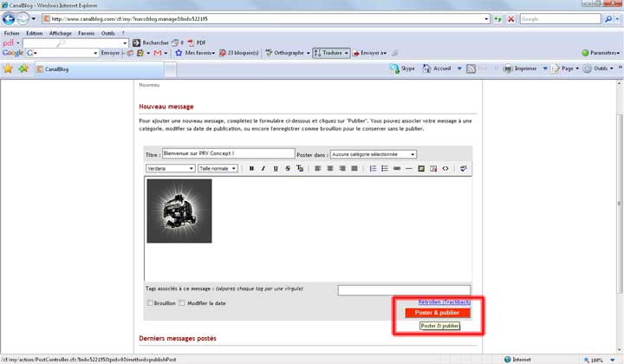
Task: Expand the Traduire dropdown
Action: [x=346, y=53]
